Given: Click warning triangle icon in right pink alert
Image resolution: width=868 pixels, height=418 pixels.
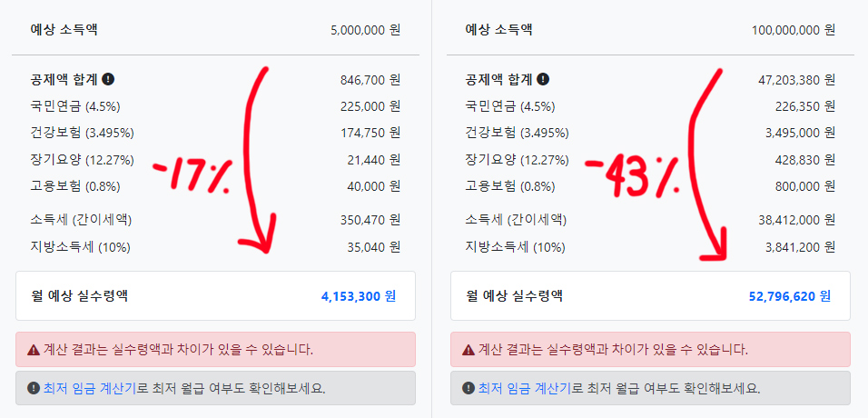Looking at the screenshot, I should coord(469,350).
